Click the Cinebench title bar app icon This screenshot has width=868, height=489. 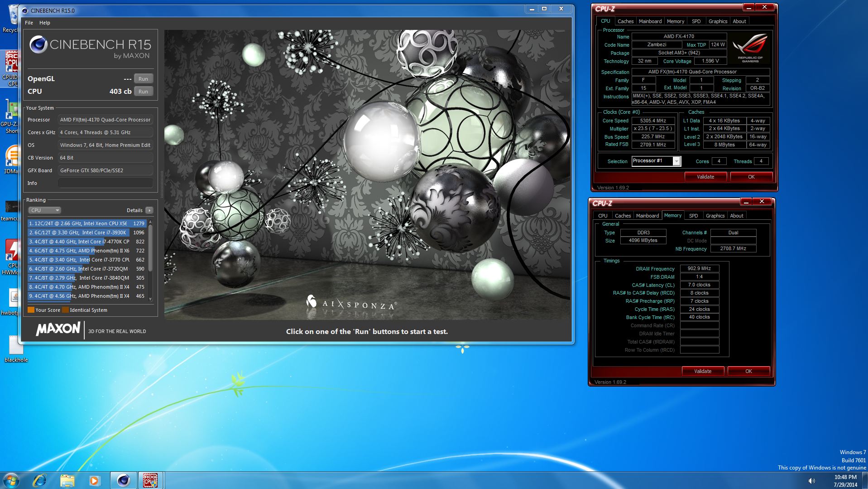24,10
